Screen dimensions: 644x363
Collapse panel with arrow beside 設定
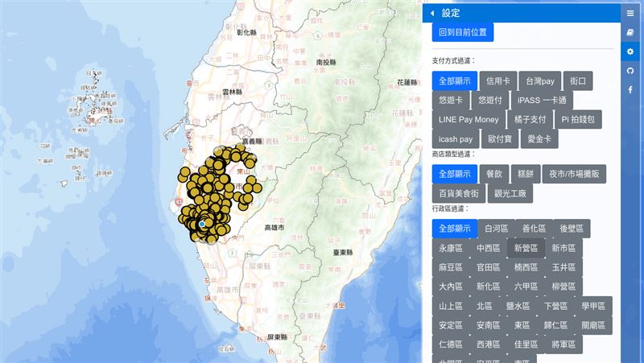tap(432, 13)
